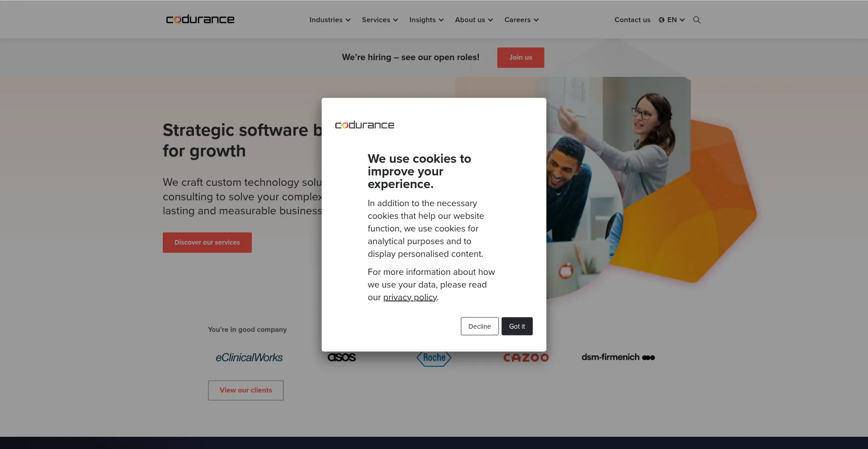Open the privacy policy link
The image size is (868, 449).
[x=410, y=298]
